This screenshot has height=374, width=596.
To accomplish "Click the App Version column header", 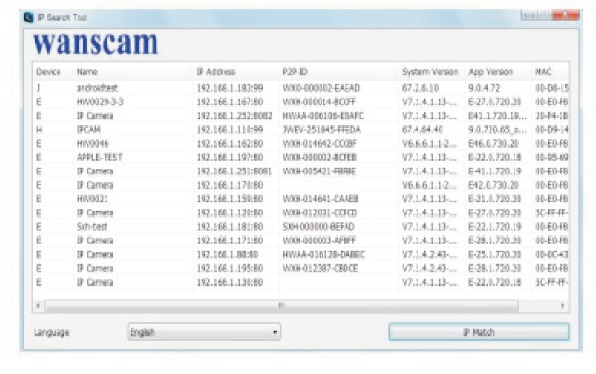I will pyautogui.click(x=490, y=72).
